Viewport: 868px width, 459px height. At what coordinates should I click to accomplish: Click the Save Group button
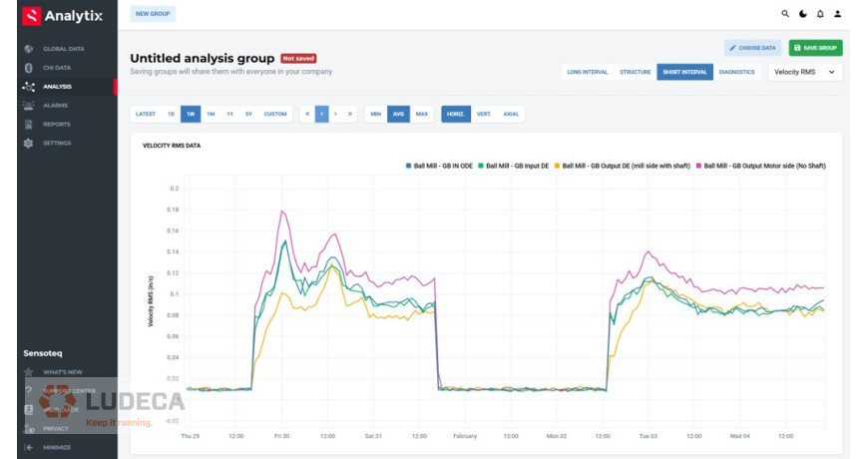815,48
